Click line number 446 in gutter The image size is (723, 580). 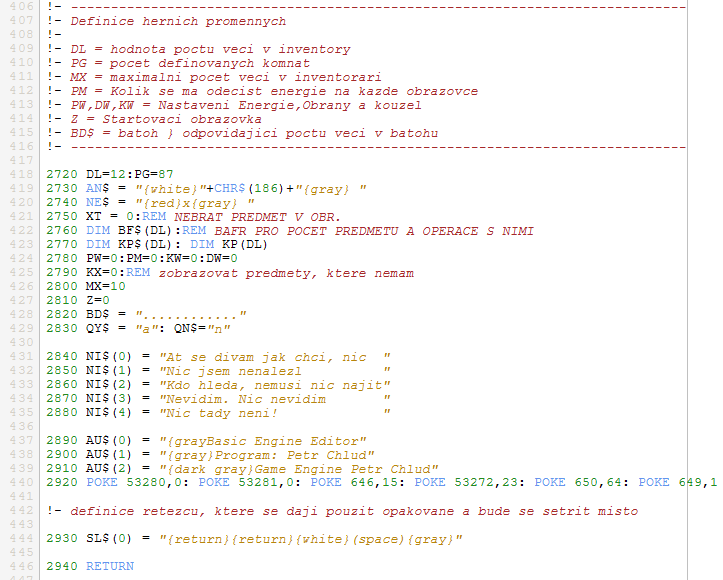22,566
